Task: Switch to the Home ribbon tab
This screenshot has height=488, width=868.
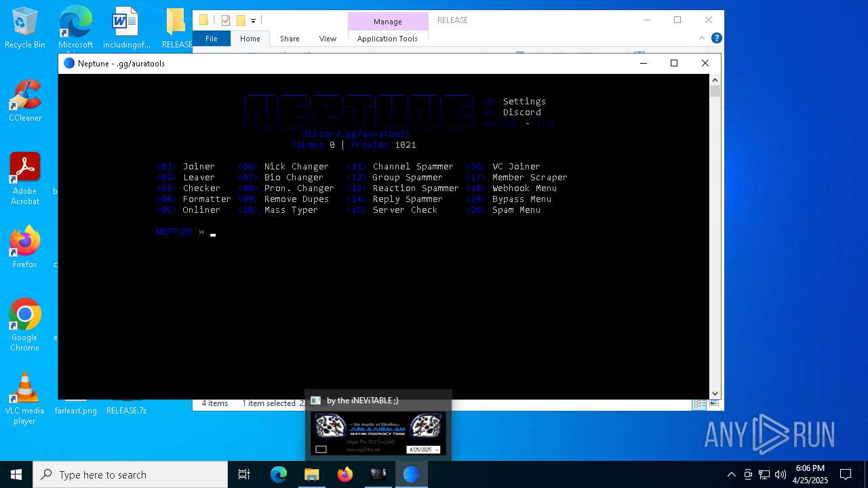Action: 250,39
